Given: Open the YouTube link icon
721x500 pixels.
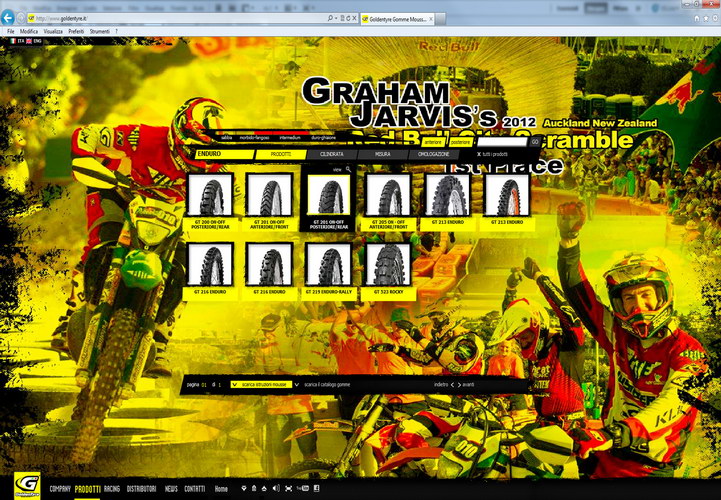Looking at the screenshot, I should pyautogui.click(x=303, y=489).
